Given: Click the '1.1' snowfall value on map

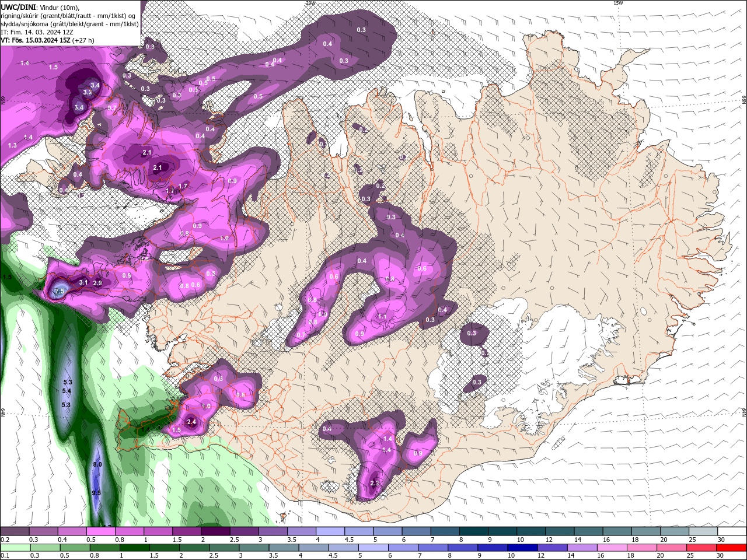Looking at the screenshot, I should pos(383,317).
